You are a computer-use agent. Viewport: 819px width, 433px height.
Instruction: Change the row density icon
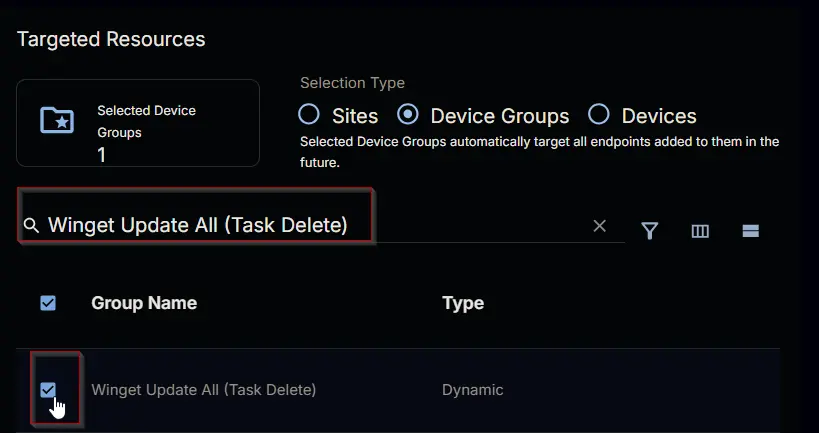pyautogui.click(x=751, y=231)
